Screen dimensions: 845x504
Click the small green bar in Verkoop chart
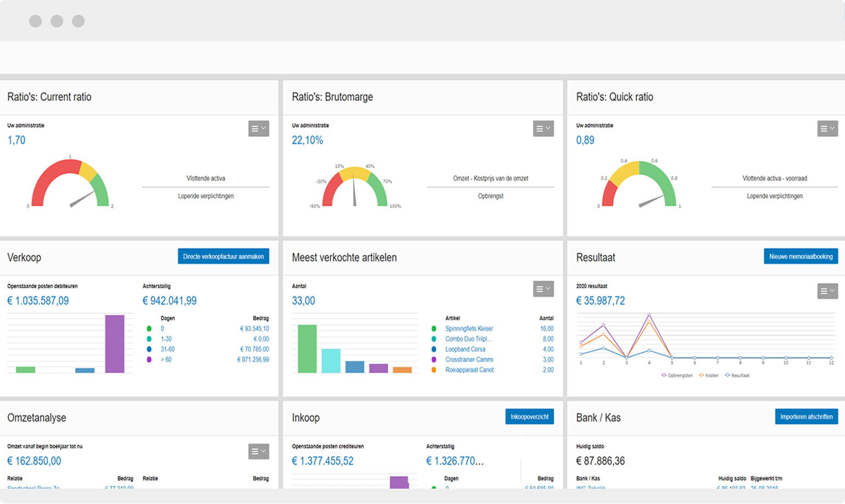25,370
